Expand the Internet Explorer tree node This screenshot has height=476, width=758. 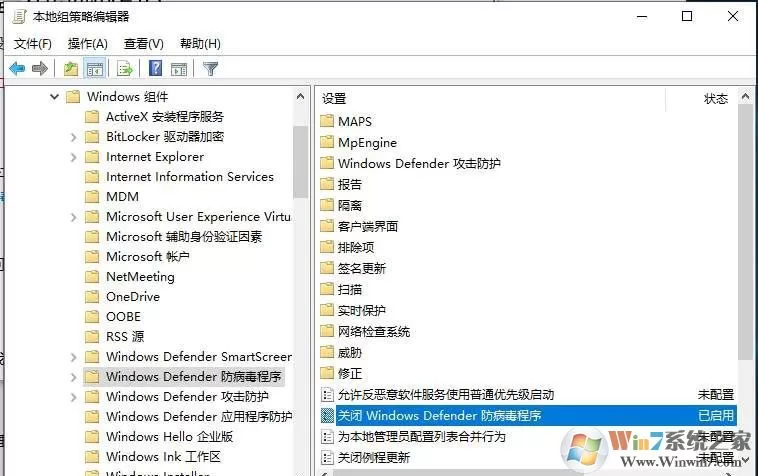(x=73, y=157)
